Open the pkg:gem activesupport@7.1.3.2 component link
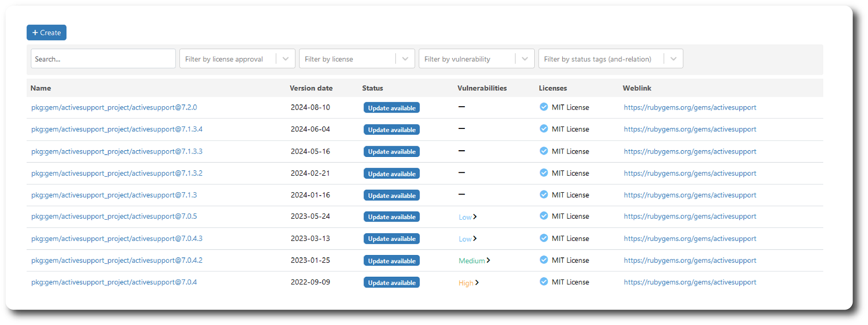 [117, 173]
